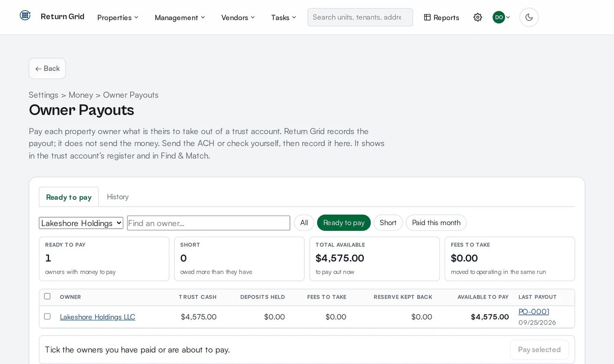The height and width of the screenshot is (364, 614).
Task: Click the Ready to Pay count card
Action: click(x=104, y=259)
